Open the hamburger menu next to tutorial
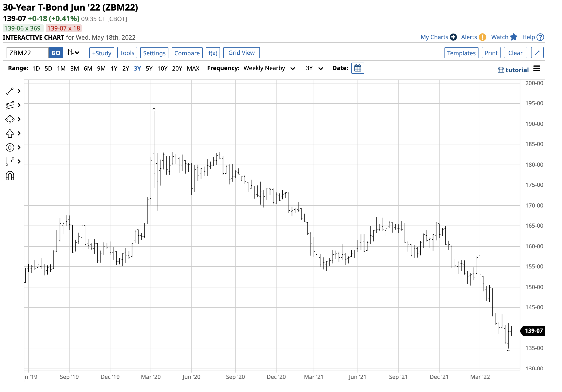 pyautogui.click(x=536, y=69)
